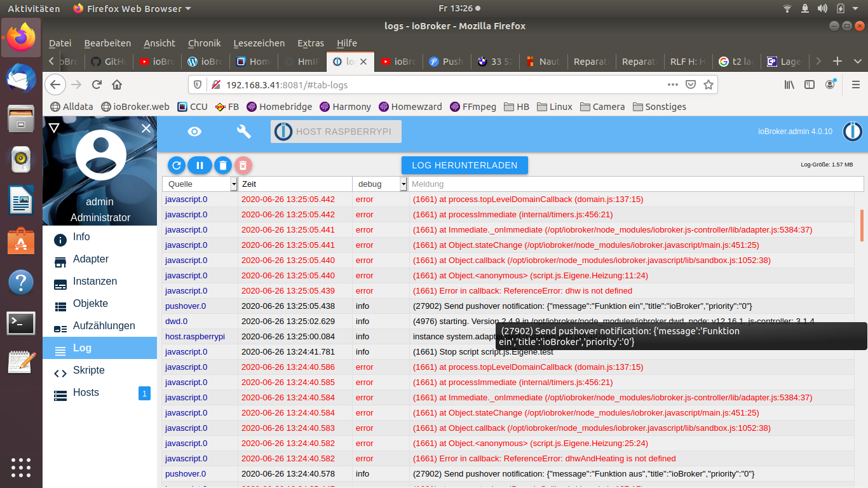Open Aktivitäten overview
The image size is (868, 488).
[34, 9]
